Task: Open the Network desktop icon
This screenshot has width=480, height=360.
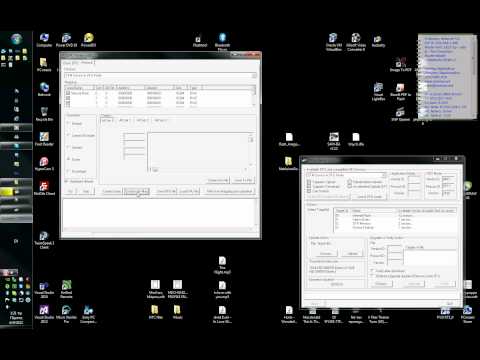Action: click(x=44, y=89)
